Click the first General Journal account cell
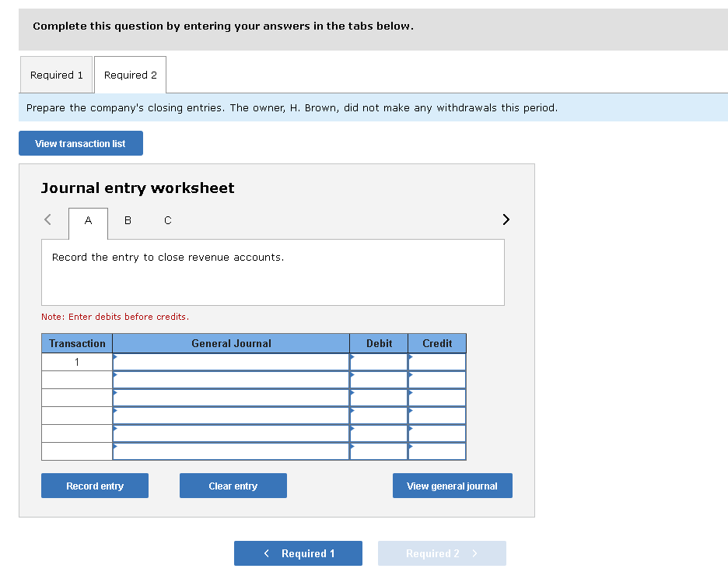This screenshot has height=579, width=728. (x=231, y=361)
